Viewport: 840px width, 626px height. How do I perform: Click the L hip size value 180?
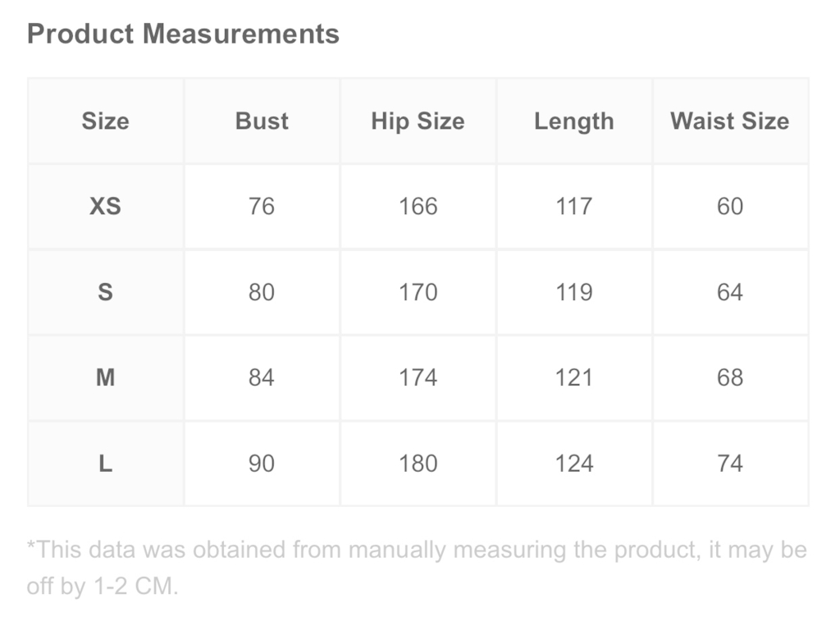[x=418, y=463]
